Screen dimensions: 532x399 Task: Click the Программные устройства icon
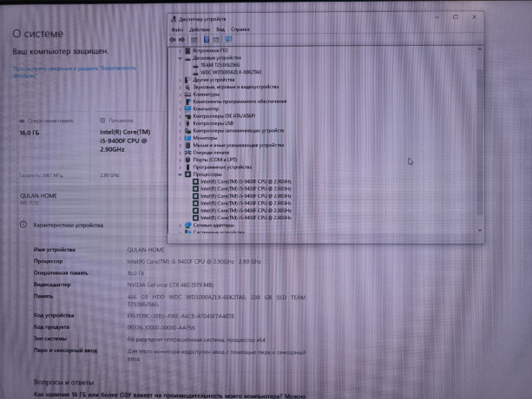coord(187,167)
